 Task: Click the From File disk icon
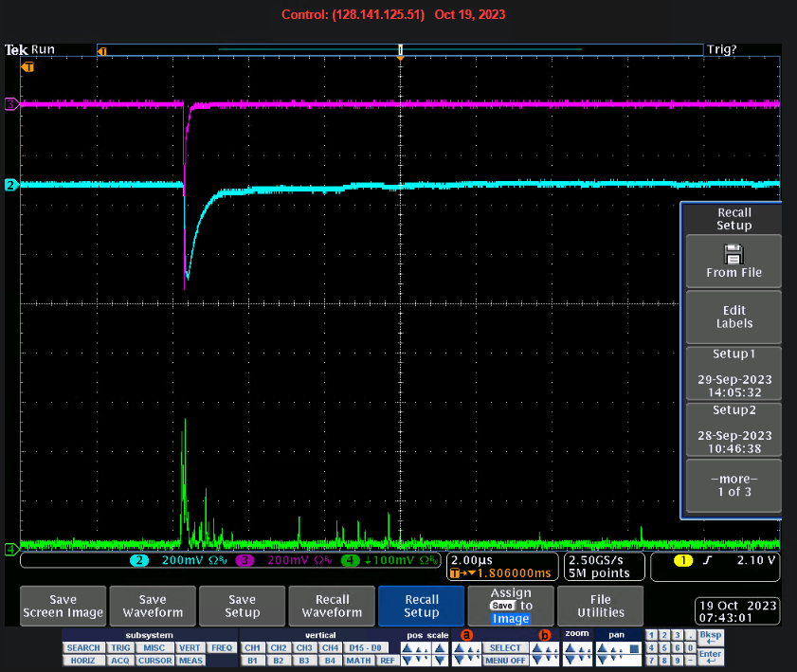point(734,254)
